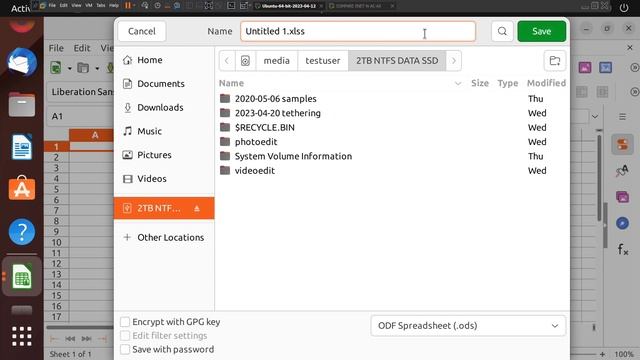640x360 pixels.
Task: Click the search icon in save dialog
Action: [x=502, y=31]
